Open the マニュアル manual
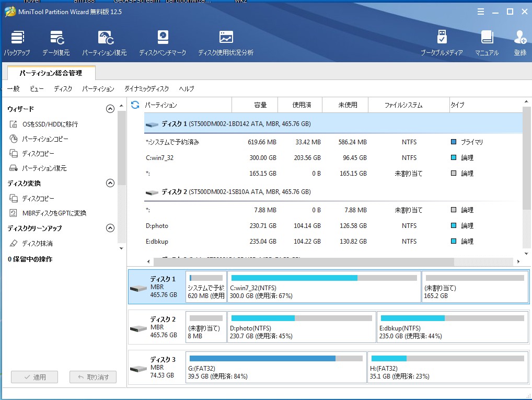 pos(487,43)
